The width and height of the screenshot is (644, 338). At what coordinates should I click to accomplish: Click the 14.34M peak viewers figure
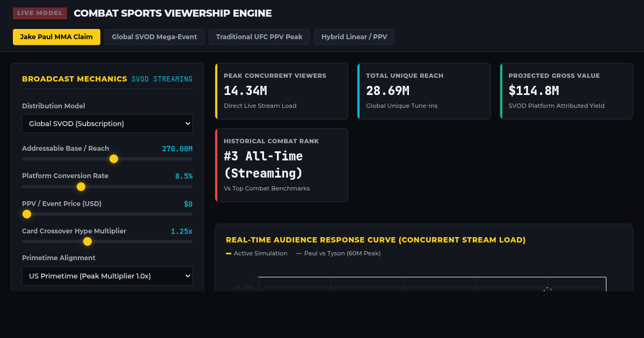point(245,91)
